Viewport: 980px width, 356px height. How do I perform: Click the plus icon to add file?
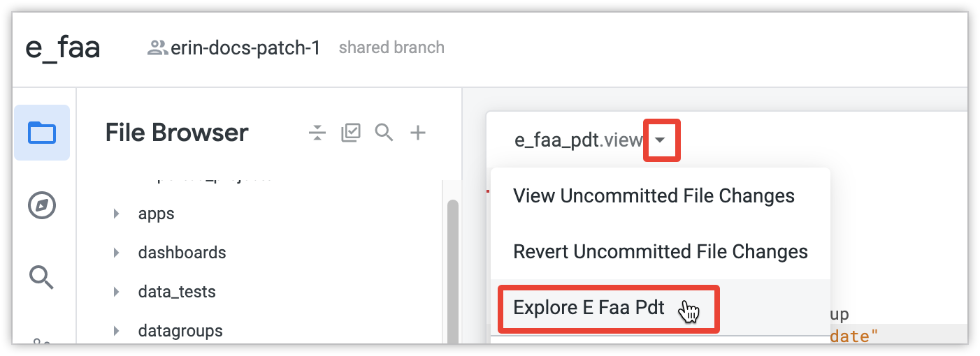click(417, 133)
